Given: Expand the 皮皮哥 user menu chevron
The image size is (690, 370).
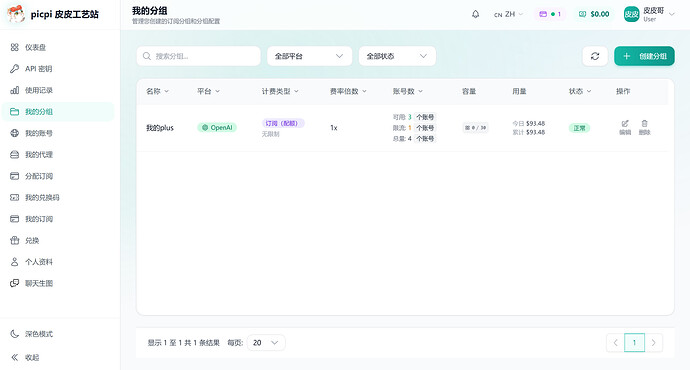Looking at the screenshot, I should (x=672, y=14).
